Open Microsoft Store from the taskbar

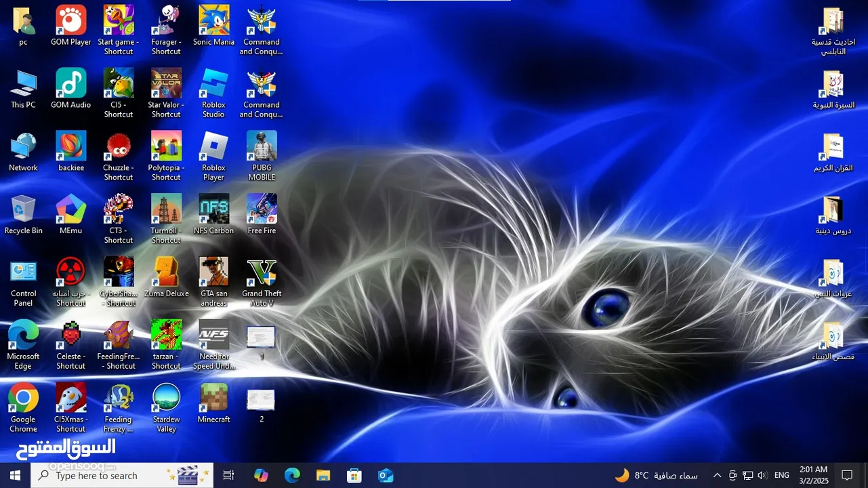coord(354,475)
